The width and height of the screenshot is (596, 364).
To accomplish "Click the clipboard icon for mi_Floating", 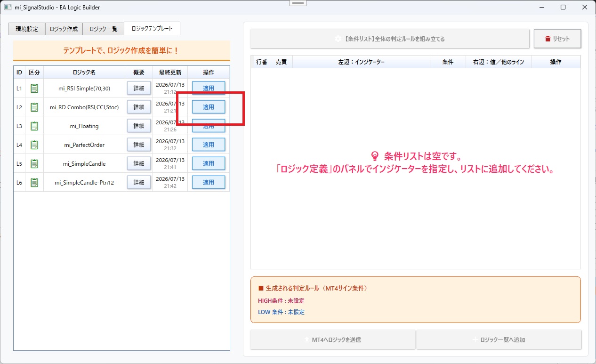I will coord(34,126).
